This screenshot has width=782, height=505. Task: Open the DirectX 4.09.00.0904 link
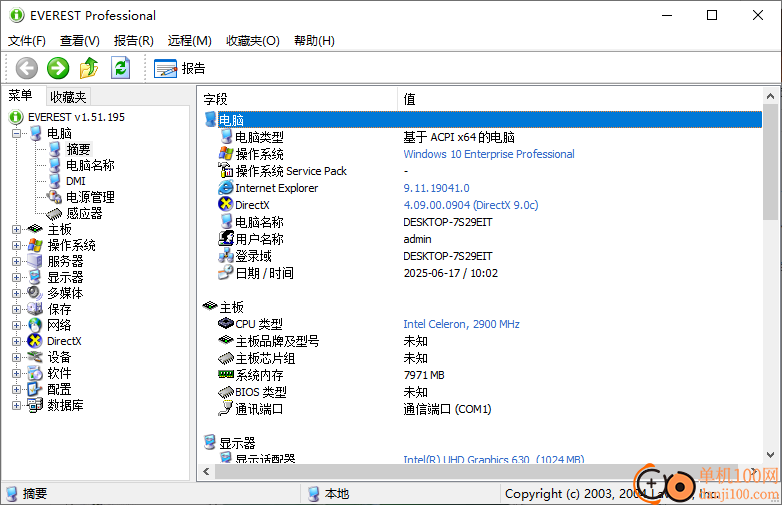click(471, 205)
